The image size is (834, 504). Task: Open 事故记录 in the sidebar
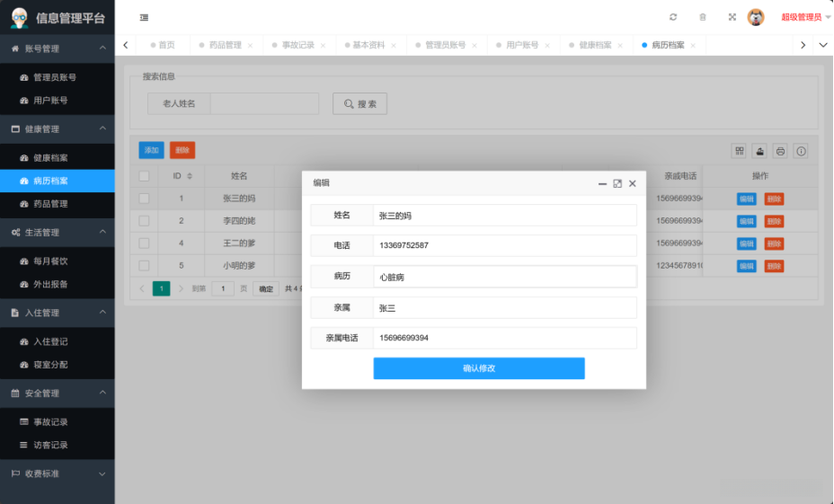point(57,422)
